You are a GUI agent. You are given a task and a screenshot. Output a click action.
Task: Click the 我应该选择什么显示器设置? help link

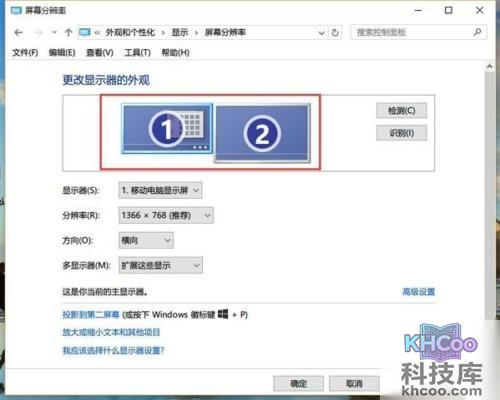click(113, 350)
